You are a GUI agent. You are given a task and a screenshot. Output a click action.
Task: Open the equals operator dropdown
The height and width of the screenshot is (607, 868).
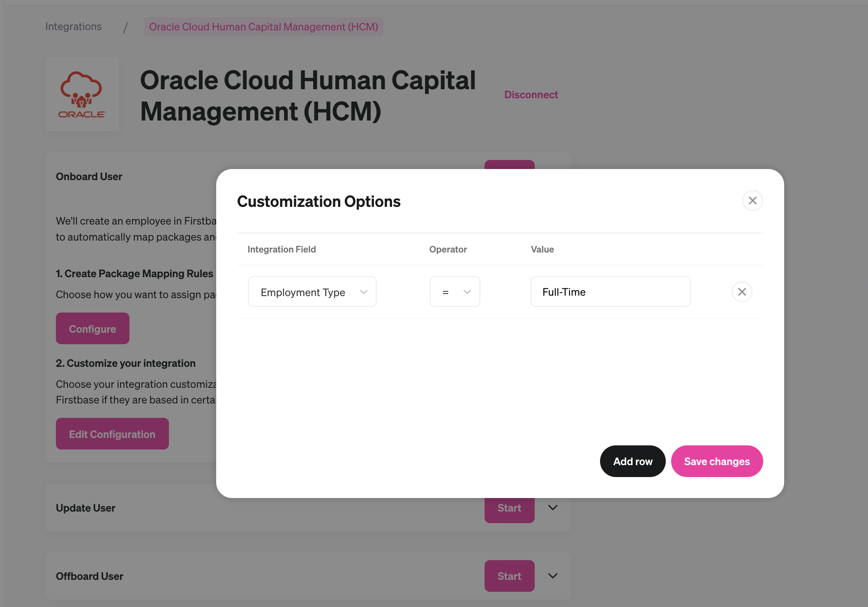[455, 292]
